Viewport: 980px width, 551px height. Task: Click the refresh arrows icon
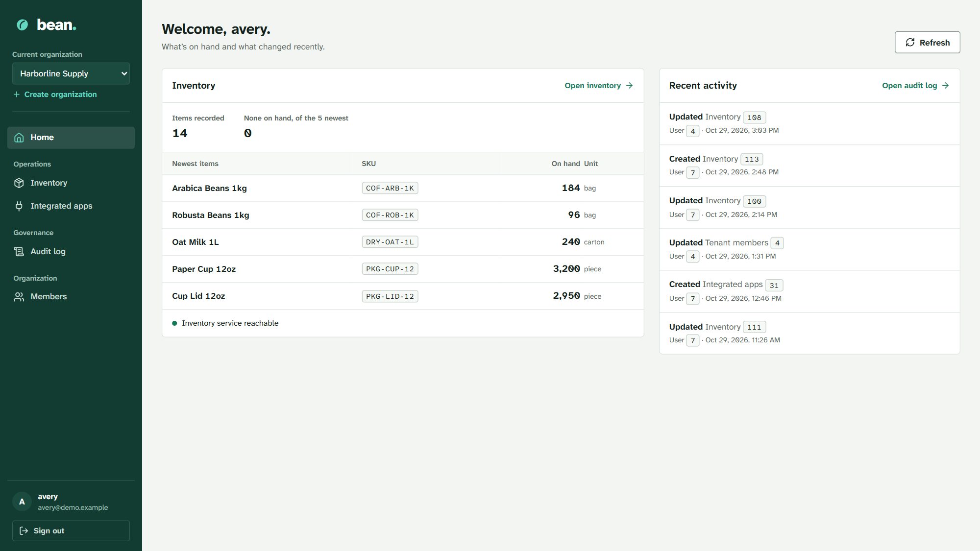click(x=910, y=43)
